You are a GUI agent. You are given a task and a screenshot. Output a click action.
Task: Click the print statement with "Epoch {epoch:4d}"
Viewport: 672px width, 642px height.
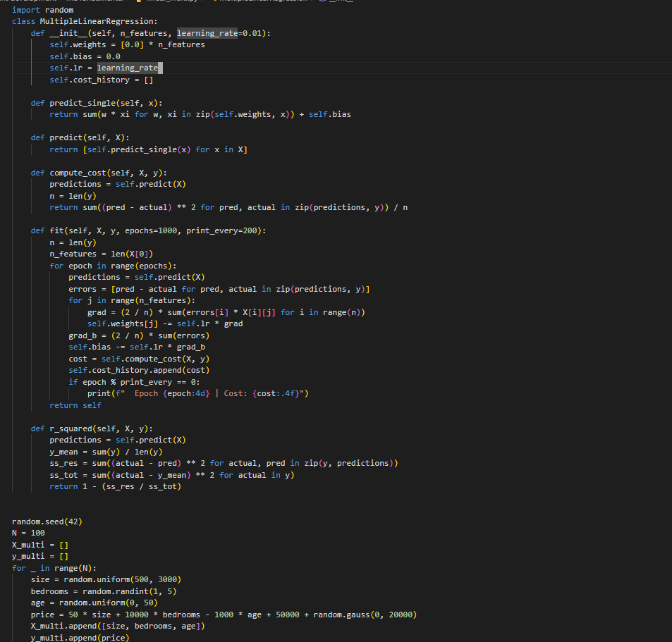198,394
